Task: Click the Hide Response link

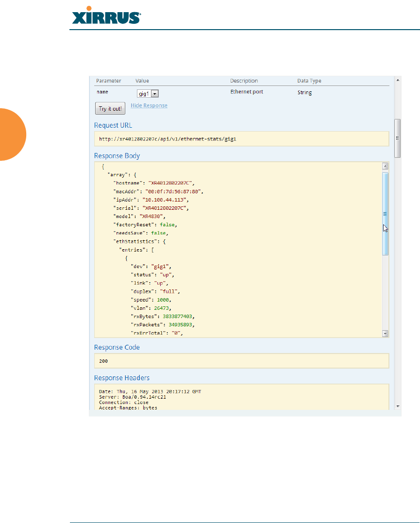Action: [x=149, y=105]
